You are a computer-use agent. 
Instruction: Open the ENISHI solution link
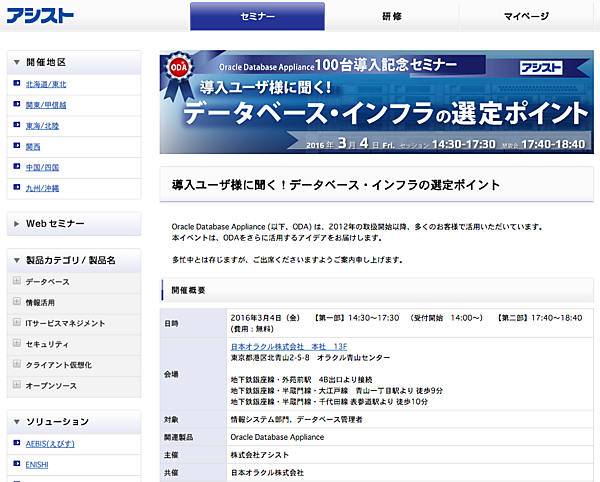[x=37, y=465]
